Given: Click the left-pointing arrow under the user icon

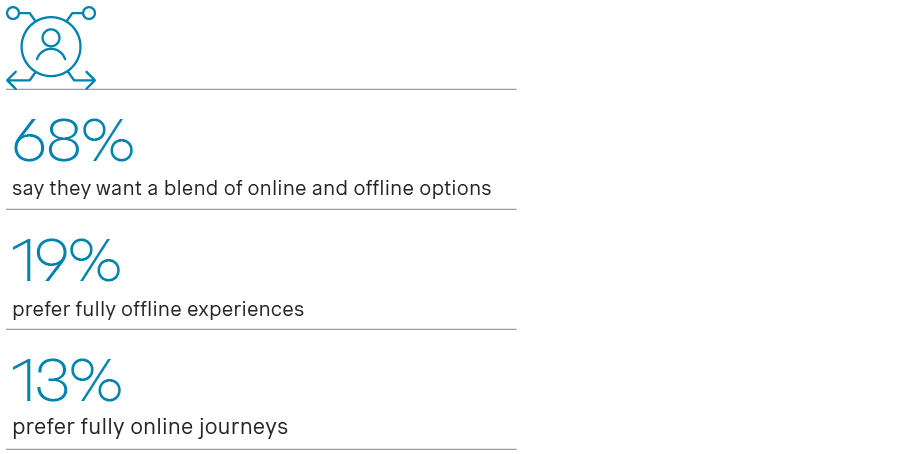Looking at the screenshot, I should pyautogui.click(x=13, y=79).
